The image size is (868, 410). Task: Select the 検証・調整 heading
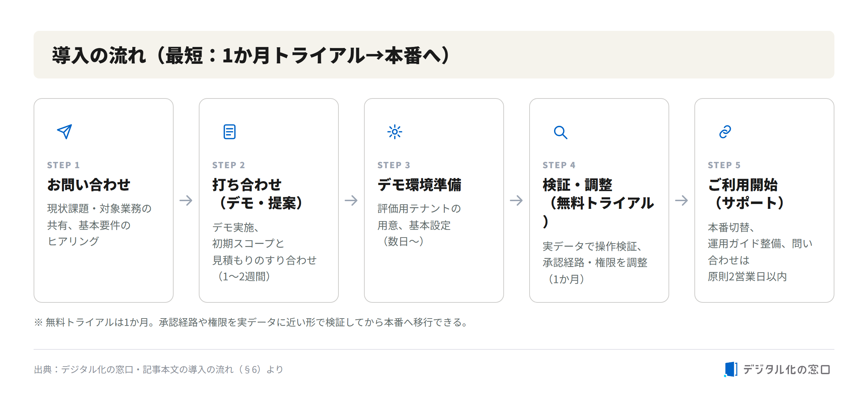577,185
